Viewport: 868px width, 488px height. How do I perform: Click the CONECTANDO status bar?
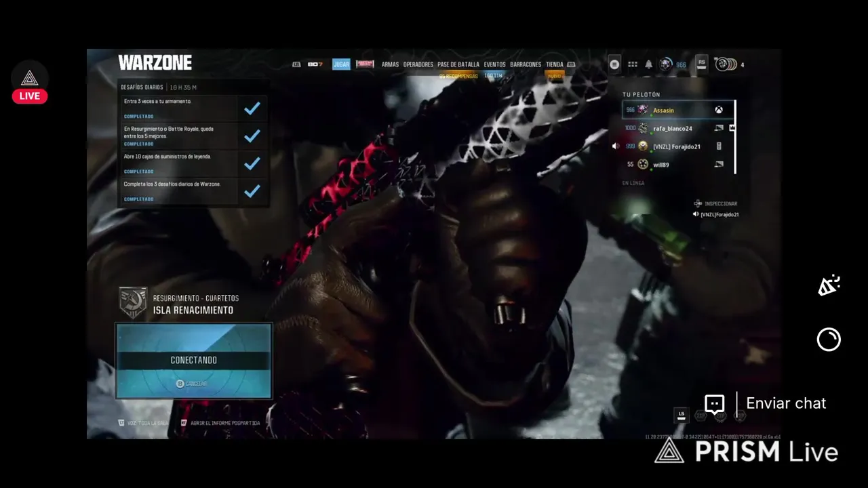click(x=194, y=361)
